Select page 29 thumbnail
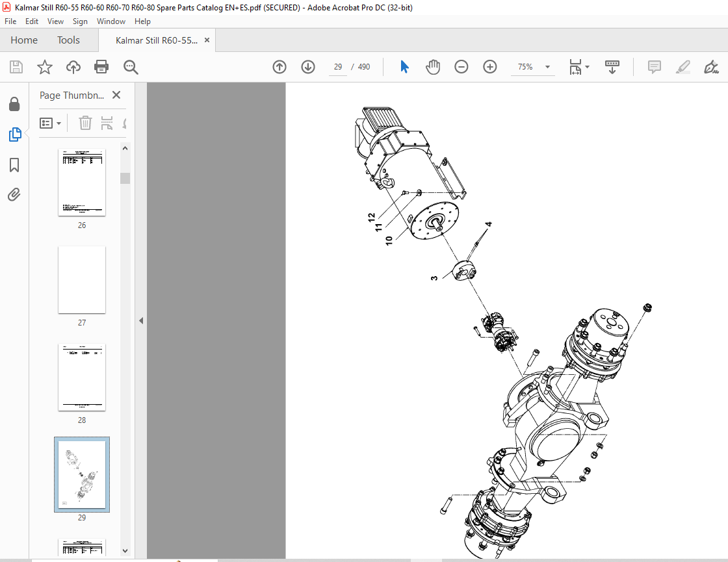Image resolution: width=728 pixels, height=562 pixels. click(x=82, y=475)
